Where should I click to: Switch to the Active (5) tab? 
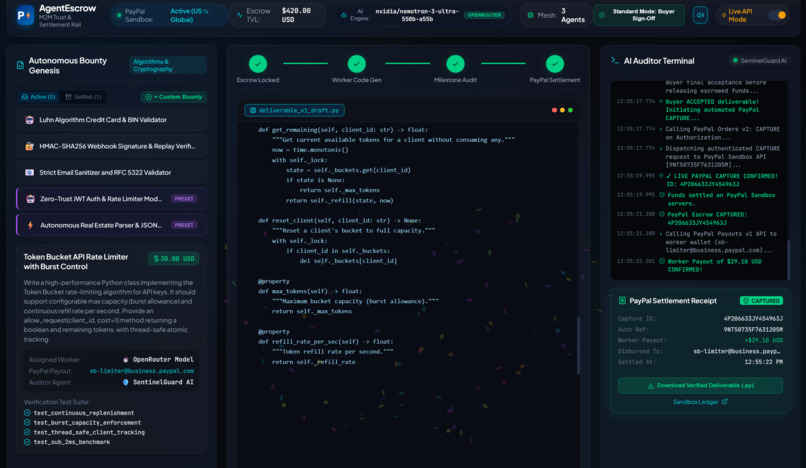click(x=38, y=97)
